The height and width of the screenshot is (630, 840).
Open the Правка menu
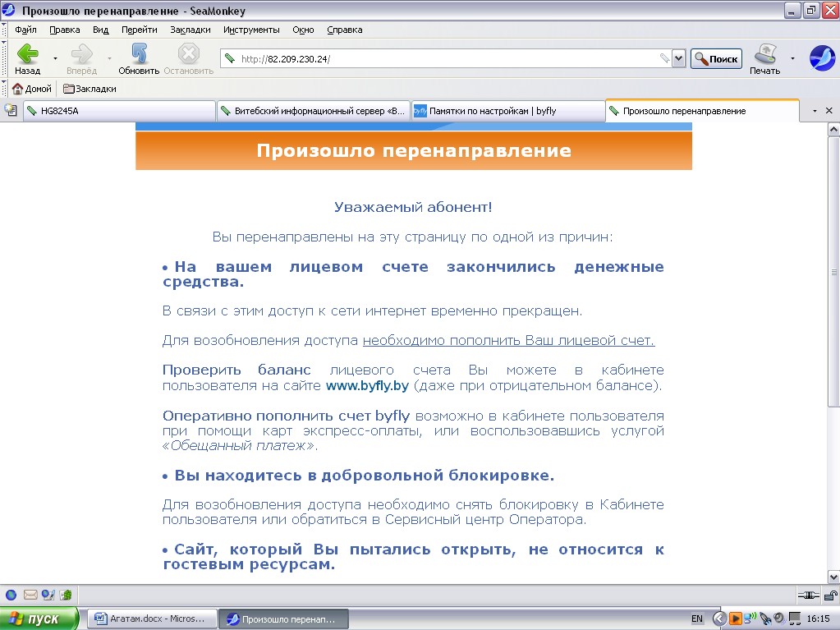tap(64, 30)
